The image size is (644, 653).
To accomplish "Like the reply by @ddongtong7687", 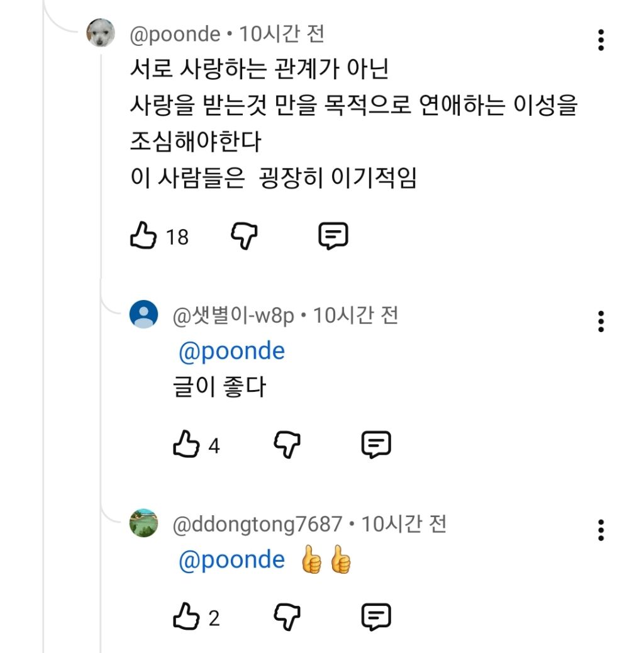I will pos(186,617).
